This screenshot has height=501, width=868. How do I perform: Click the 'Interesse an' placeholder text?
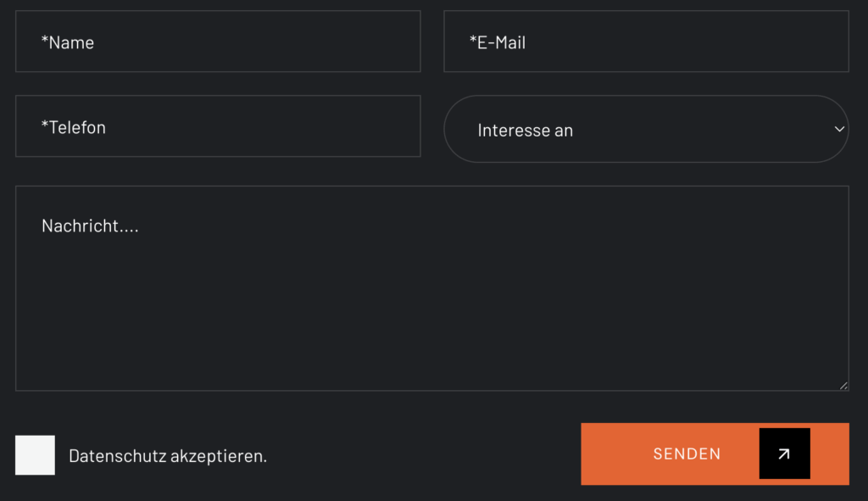(525, 130)
